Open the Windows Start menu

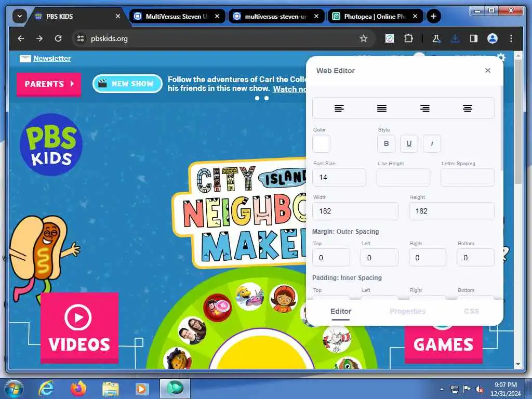(14, 389)
